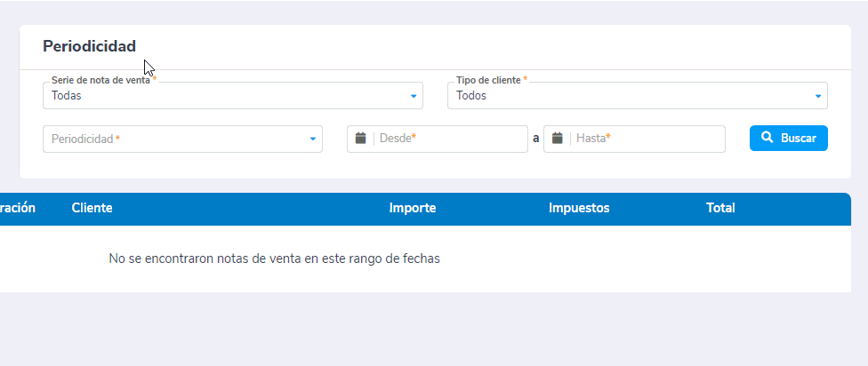Image resolution: width=868 pixels, height=366 pixels.
Task: Expand the Tipo de cliente dropdown arrow
Action: [x=818, y=96]
